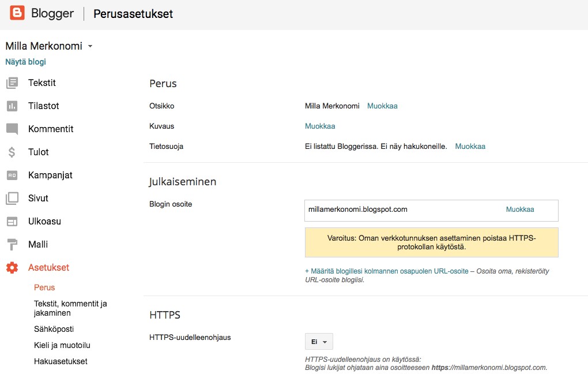This screenshot has width=588, height=374.
Task: Open Kieli ja muotoilu settings
Action: coord(62,346)
